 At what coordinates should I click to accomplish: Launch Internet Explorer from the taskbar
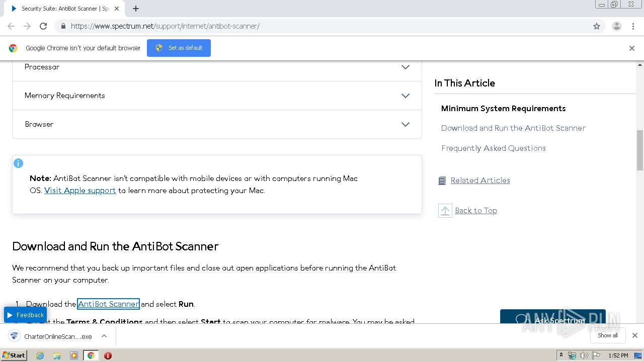coord(40,355)
